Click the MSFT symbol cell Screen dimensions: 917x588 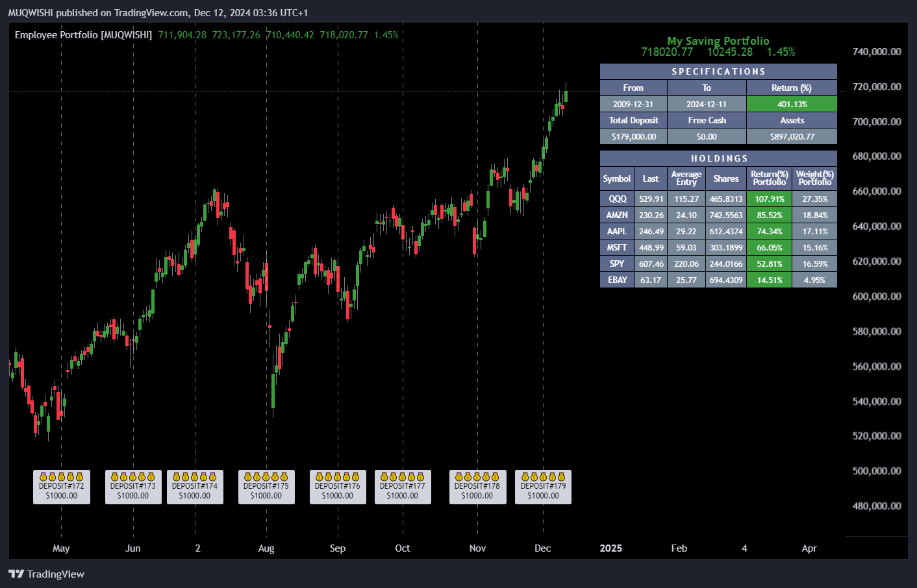617,247
